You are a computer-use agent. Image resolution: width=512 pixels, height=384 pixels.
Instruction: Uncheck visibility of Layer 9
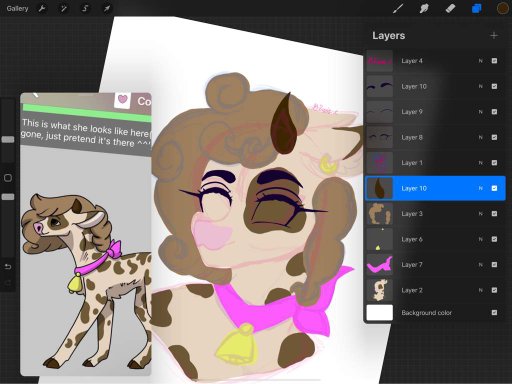(494, 112)
